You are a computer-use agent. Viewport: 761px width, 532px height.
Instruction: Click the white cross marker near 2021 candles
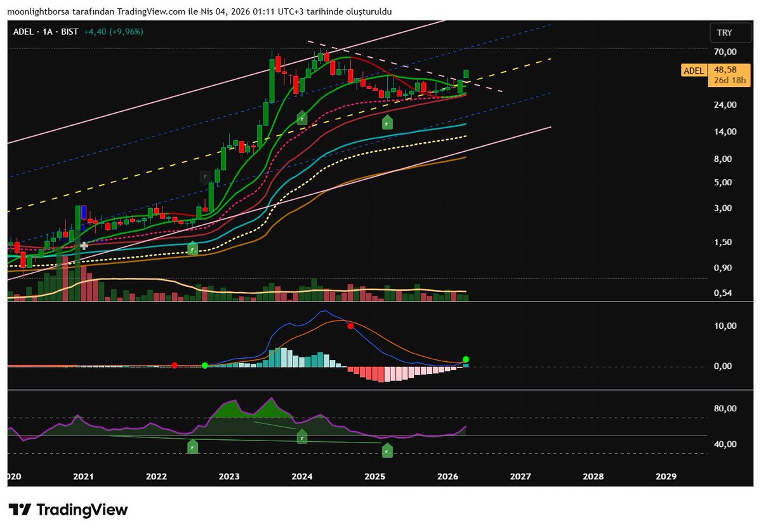click(84, 246)
